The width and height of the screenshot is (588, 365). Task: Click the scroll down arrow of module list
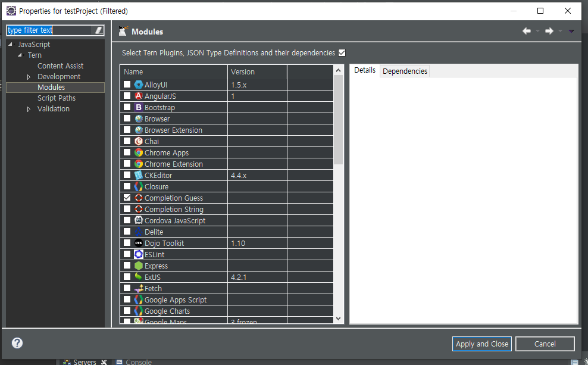[338, 319]
